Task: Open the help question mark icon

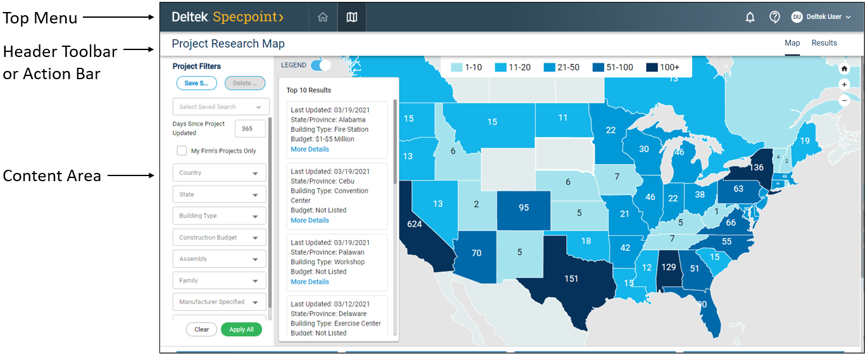Action: (774, 18)
